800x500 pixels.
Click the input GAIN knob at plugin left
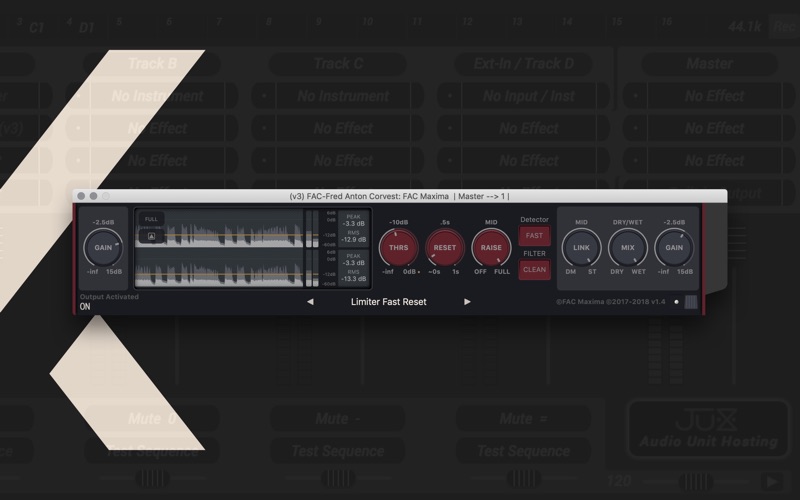click(103, 247)
